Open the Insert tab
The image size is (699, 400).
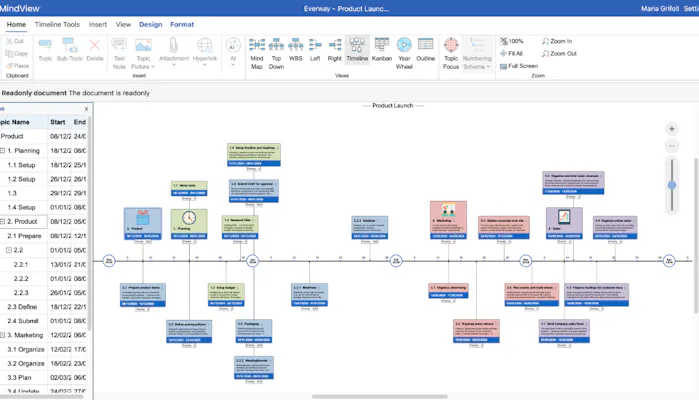tap(98, 25)
